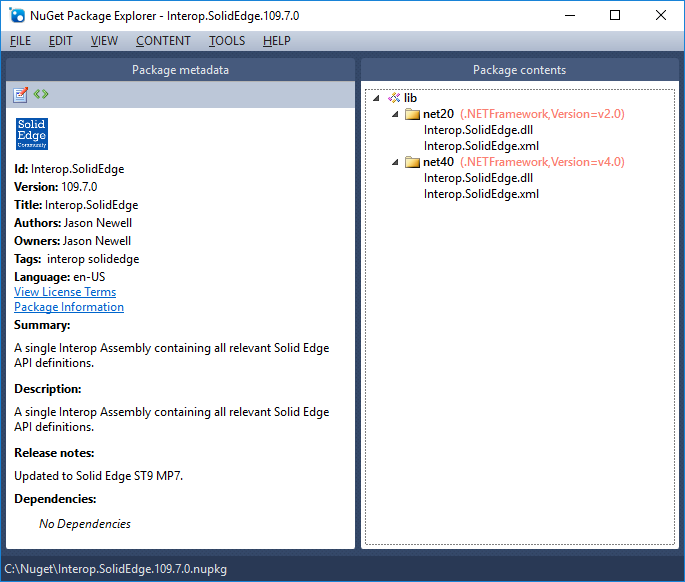Click the .NETFramework,Version=v4.0 label
Viewport: 685px width, 582px height.
(542, 162)
